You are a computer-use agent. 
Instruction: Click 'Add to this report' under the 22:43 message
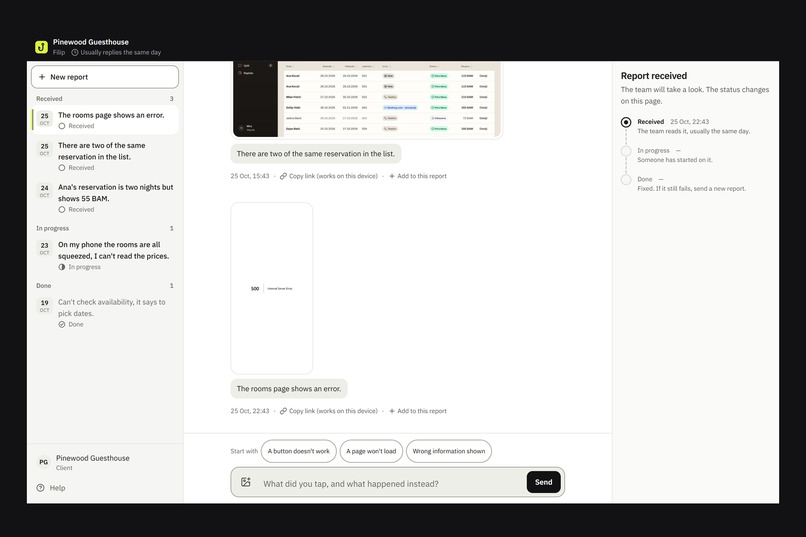click(418, 411)
